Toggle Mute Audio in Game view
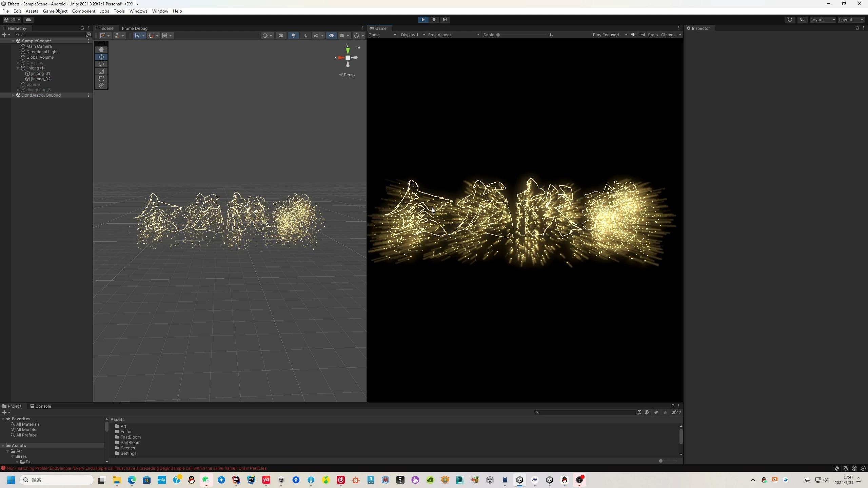Viewport: 868px width, 488px height. (x=633, y=35)
